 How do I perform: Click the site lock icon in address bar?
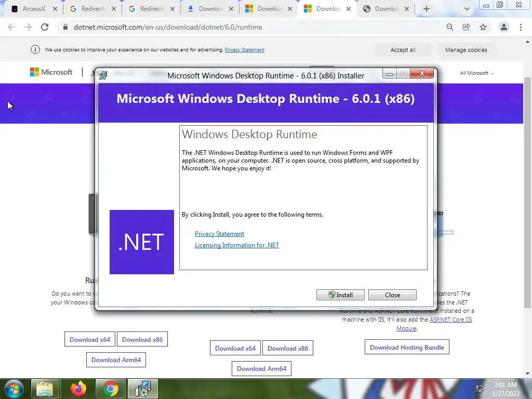coord(65,27)
